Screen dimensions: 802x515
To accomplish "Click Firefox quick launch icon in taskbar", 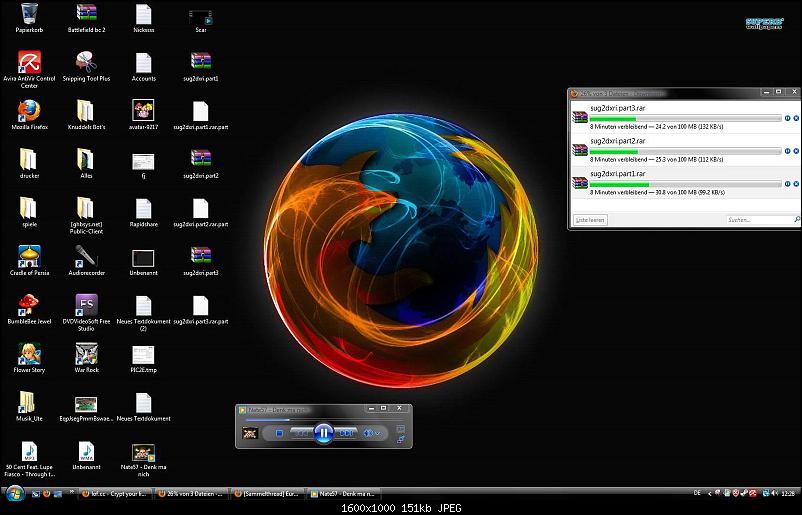I will tap(47, 494).
